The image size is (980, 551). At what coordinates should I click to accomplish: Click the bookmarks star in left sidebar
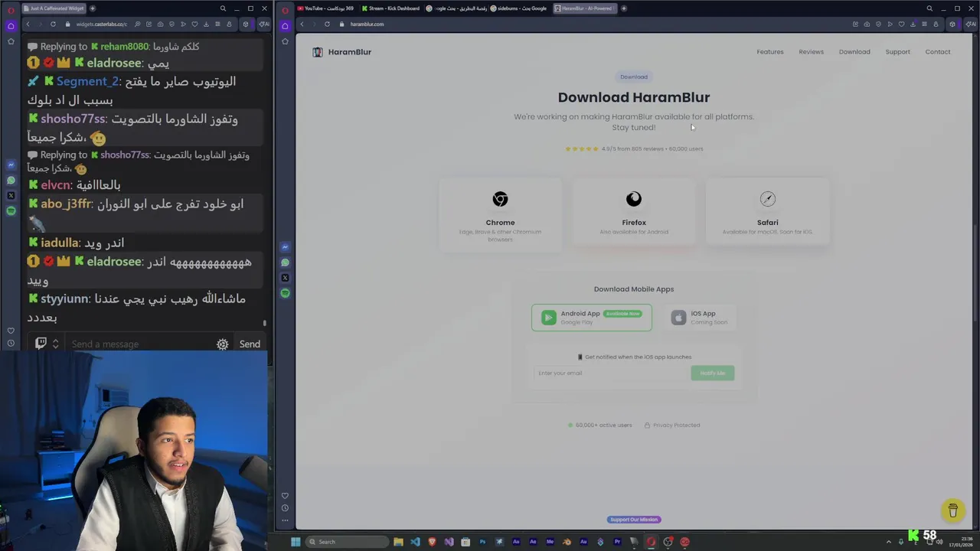(x=11, y=41)
